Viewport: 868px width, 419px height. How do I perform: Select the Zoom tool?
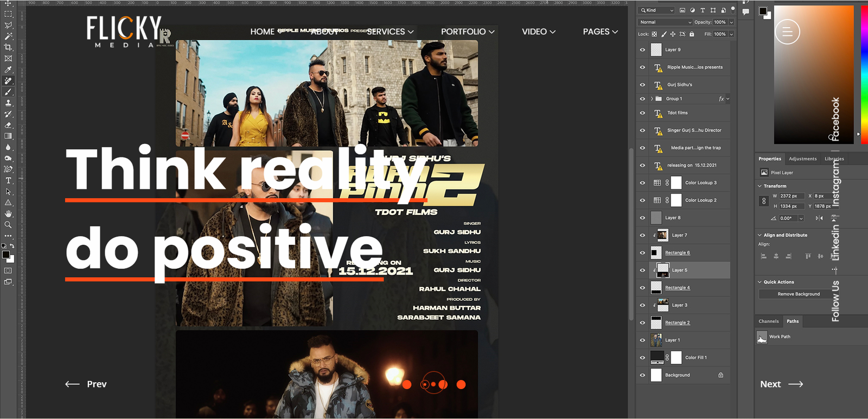click(8, 224)
